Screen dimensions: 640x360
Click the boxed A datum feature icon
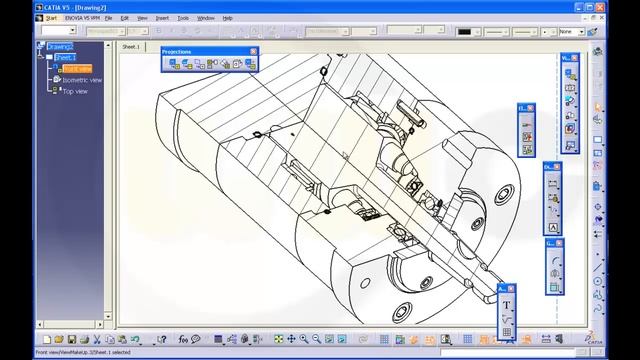(553, 227)
